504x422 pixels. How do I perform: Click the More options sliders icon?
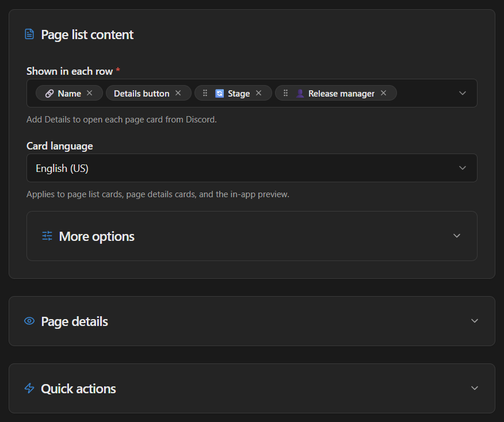tap(47, 236)
